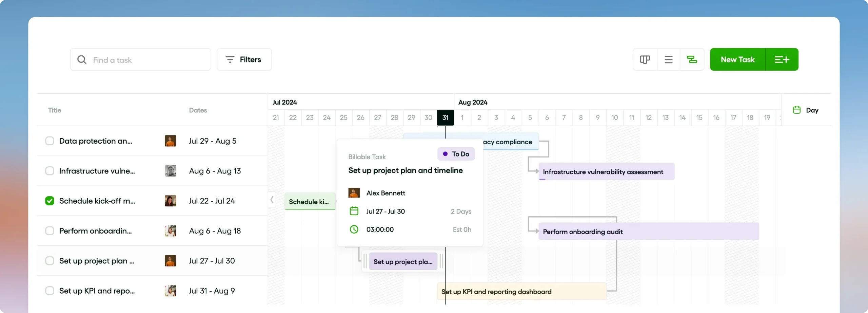The width and height of the screenshot is (868, 313).
Task: Mark Perform onboarding audit as complete
Action: pyautogui.click(x=50, y=231)
